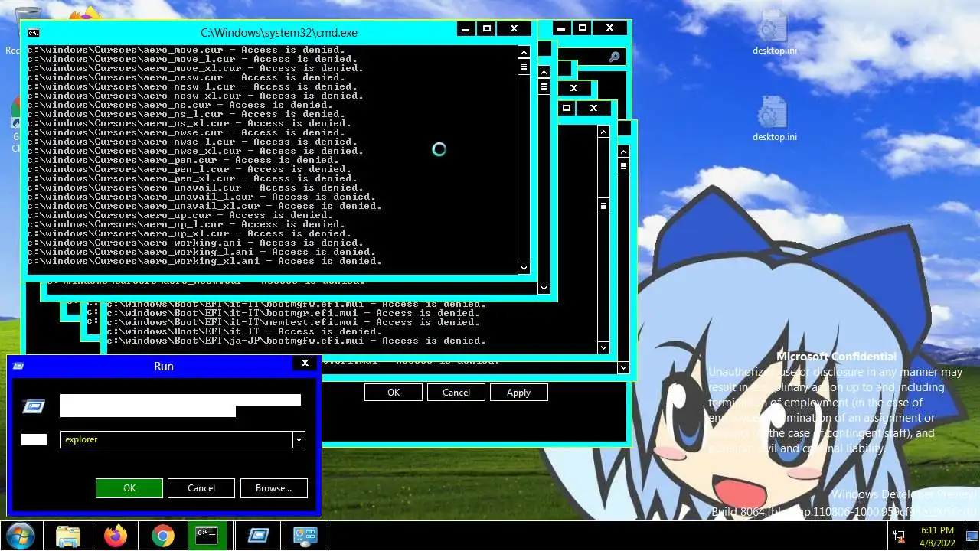Click the search magnifier in the background window
This screenshot has width=980, height=551.
(x=614, y=57)
